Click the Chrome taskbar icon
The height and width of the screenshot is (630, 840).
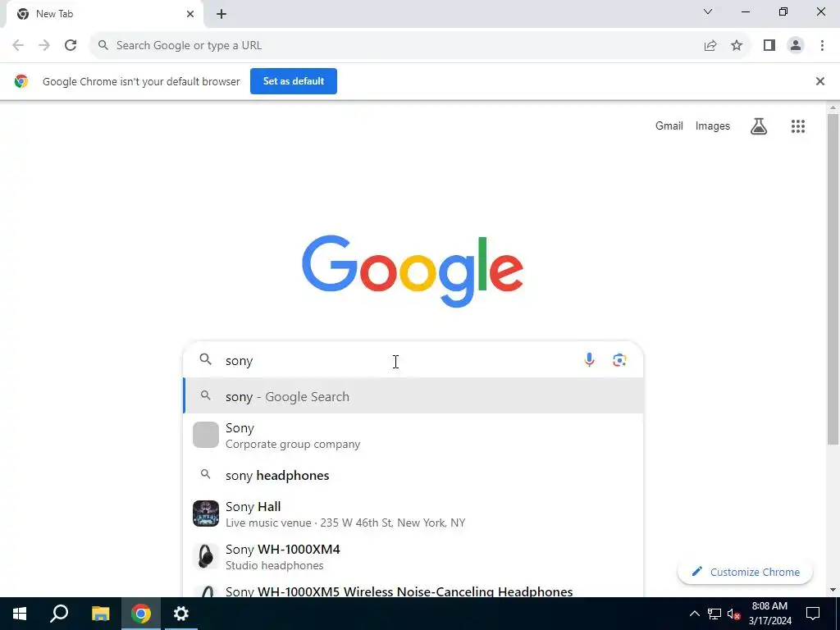click(141, 614)
